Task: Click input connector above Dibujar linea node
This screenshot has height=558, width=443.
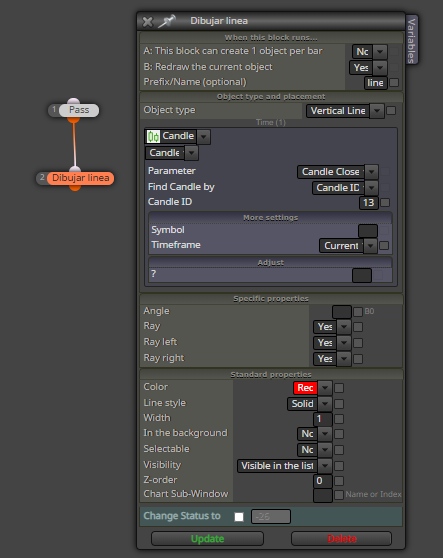Action: coord(75,169)
